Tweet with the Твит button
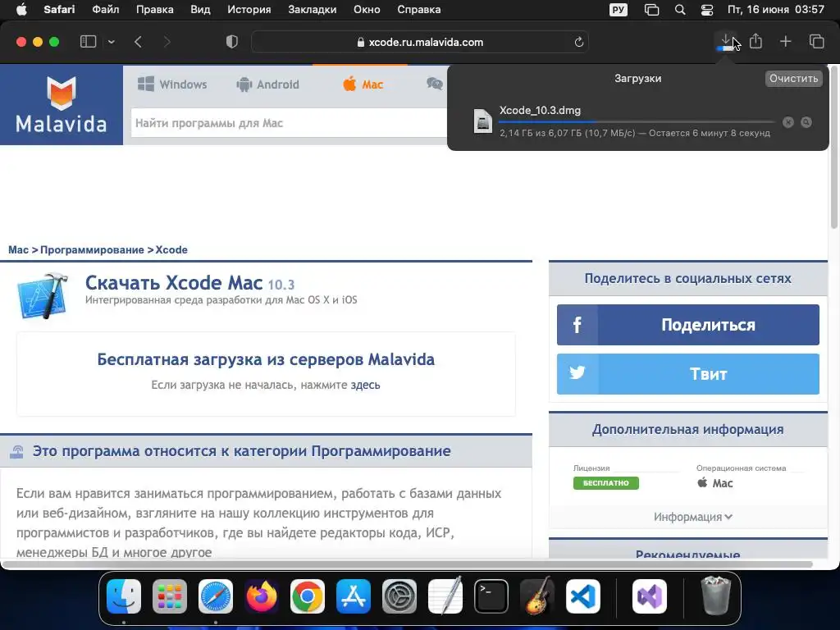This screenshot has width=840, height=630. [x=688, y=374]
